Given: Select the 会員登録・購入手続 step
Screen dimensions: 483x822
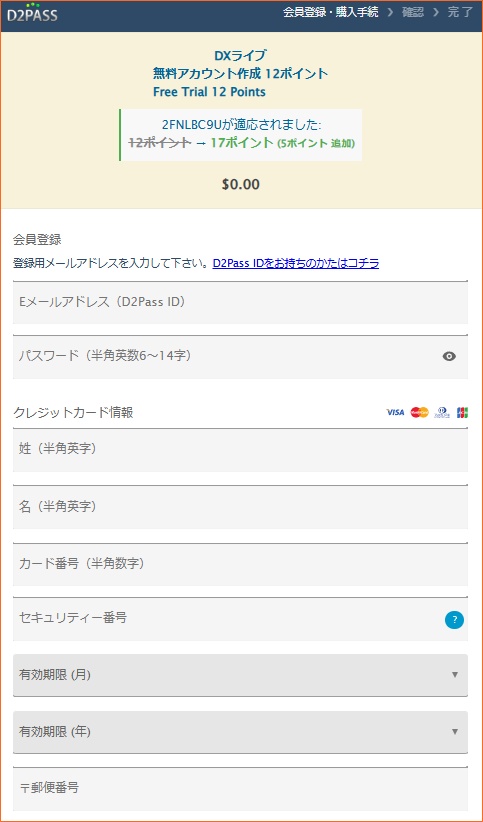Looking at the screenshot, I should [330, 13].
